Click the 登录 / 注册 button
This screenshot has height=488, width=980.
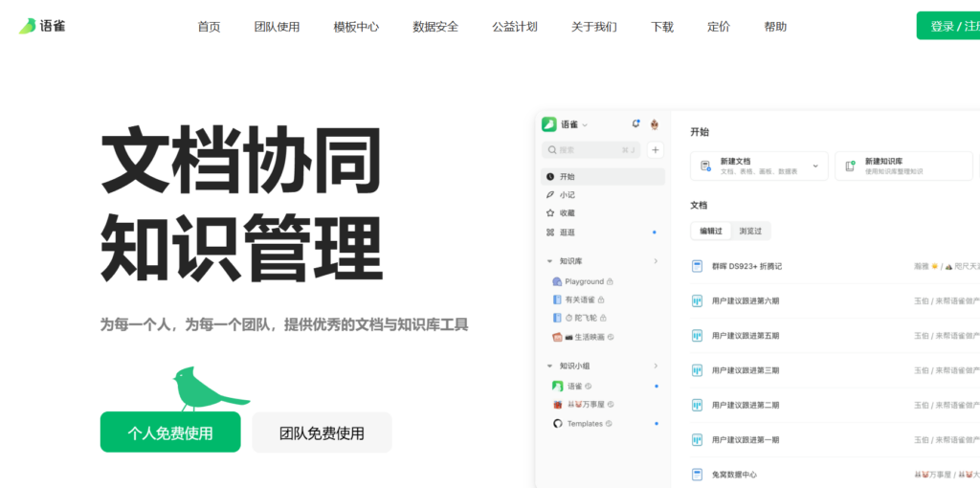coord(948,26)
